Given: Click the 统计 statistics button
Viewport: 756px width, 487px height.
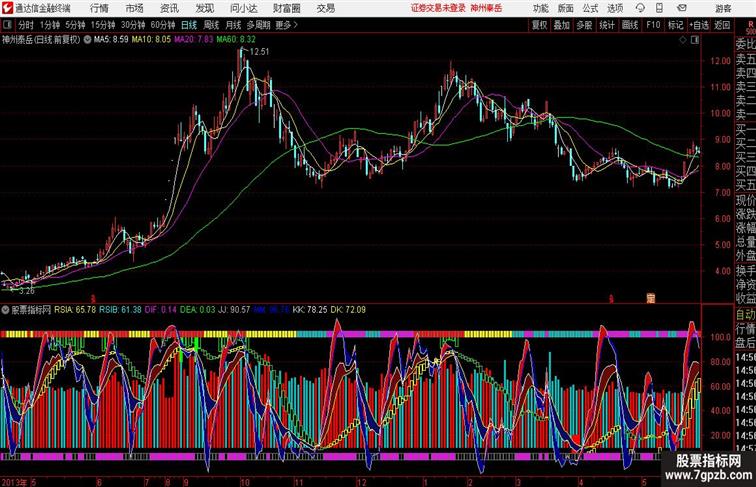Looking at the screenshot, I should point(607,25).
